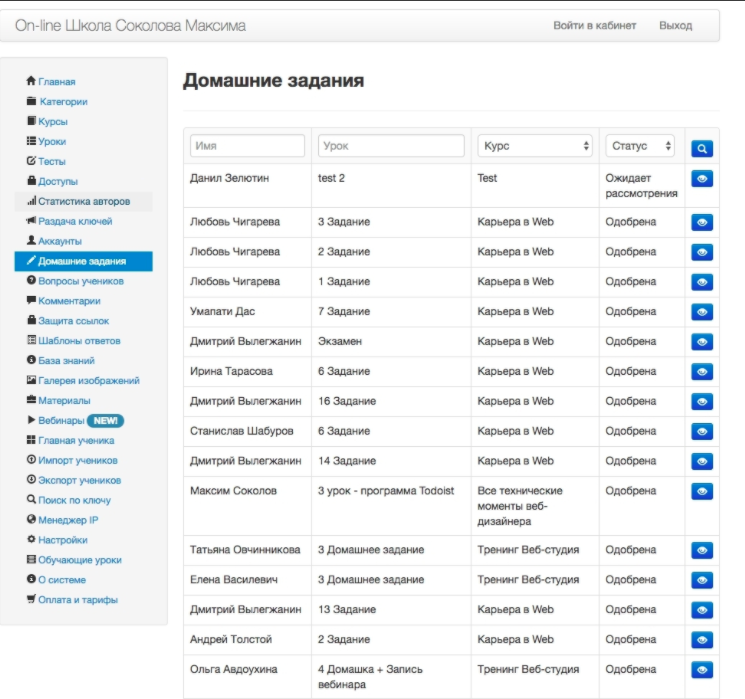
Task: View Данил Зелютин's test 2 homework via eye button
Action: tap(702, 179)
